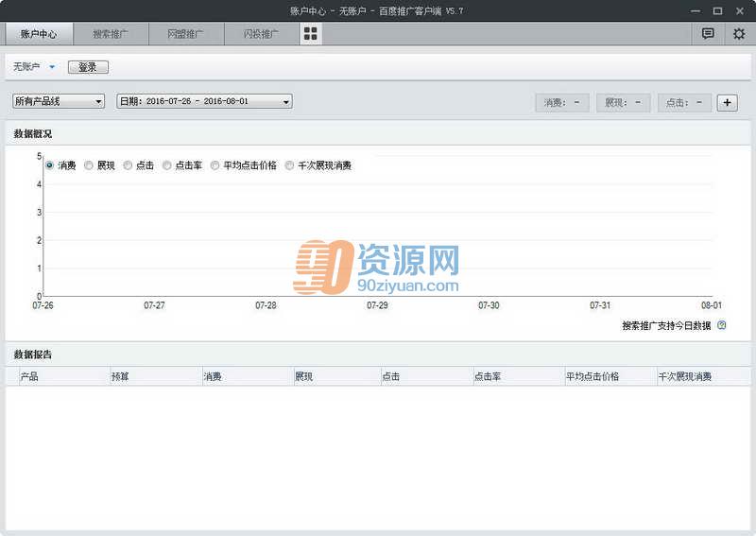Image resolution: width=756 pixels, height=536 pixels.
Task: Click the help icon beside 搜索推广支持今日数据
Action: 722,325
